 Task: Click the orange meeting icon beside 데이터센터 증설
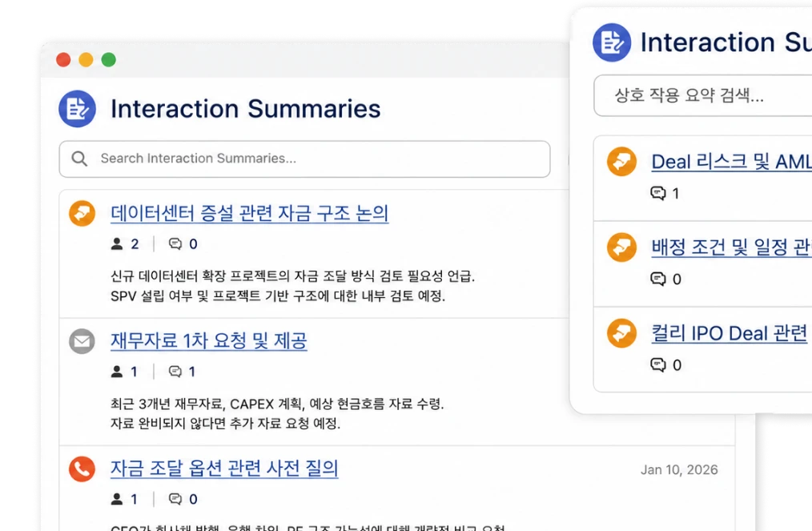82,213
